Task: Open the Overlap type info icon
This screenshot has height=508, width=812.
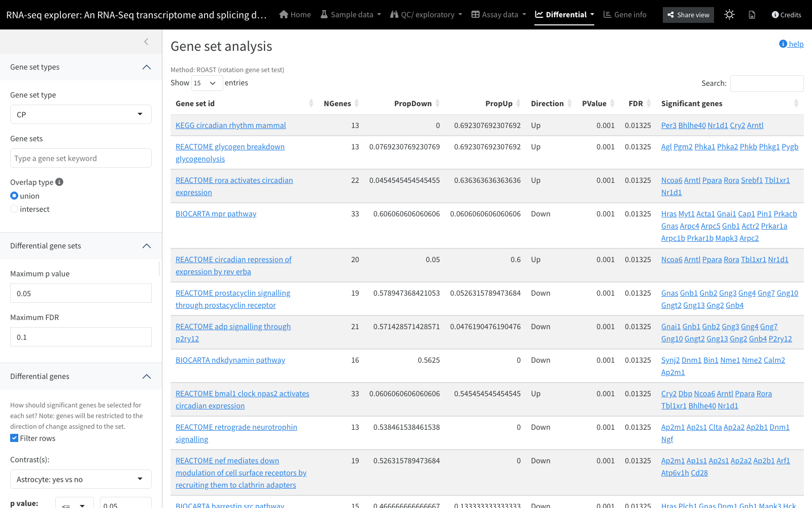Action: [59, 182]
